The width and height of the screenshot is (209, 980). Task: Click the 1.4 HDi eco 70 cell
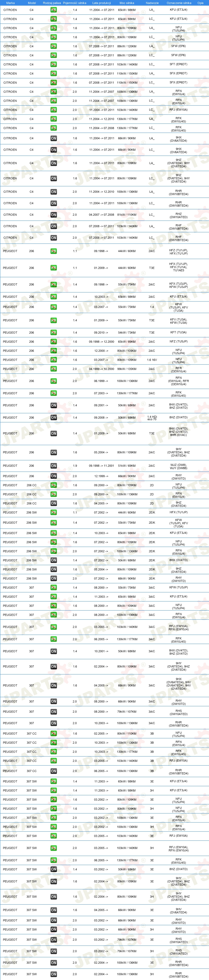coord(152,418)
